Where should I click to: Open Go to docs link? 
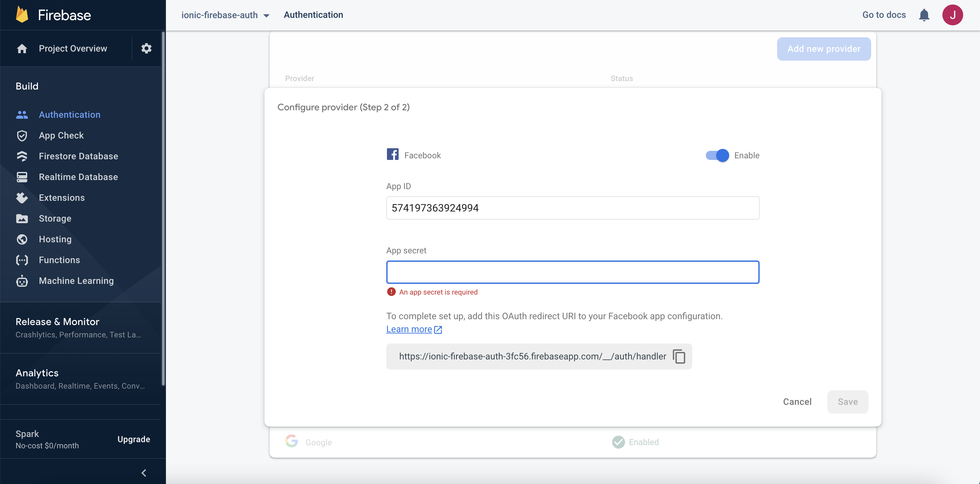pyautogui.click(x=884, y=15)
